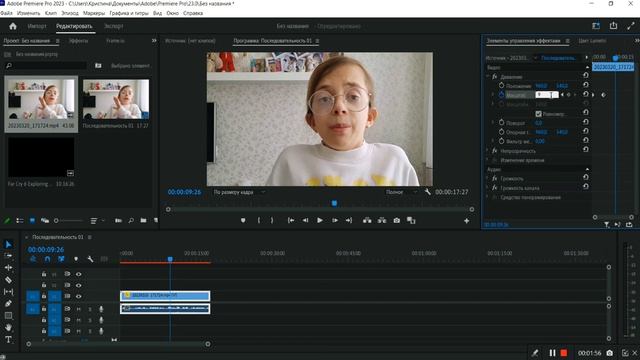Select the Slip tool
640x360 pixels.
coord(8,292)
